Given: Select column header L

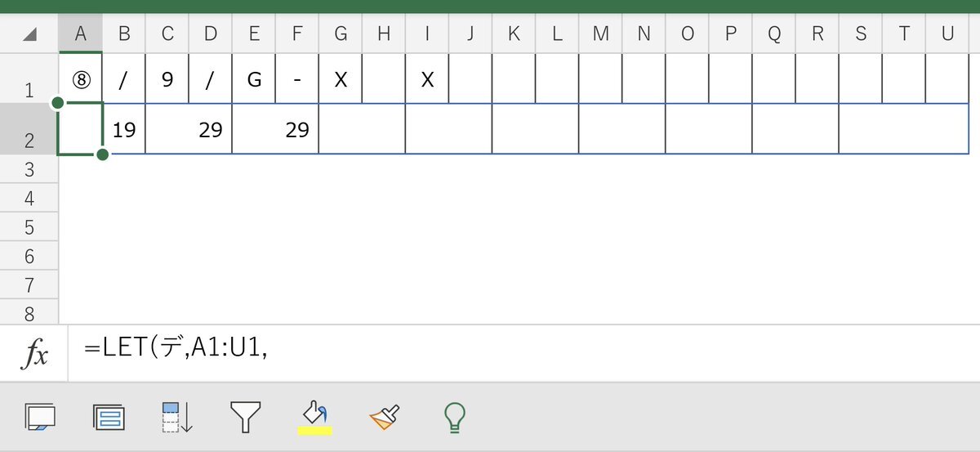Looking at the screenshot, I should [x=557, y=34].
